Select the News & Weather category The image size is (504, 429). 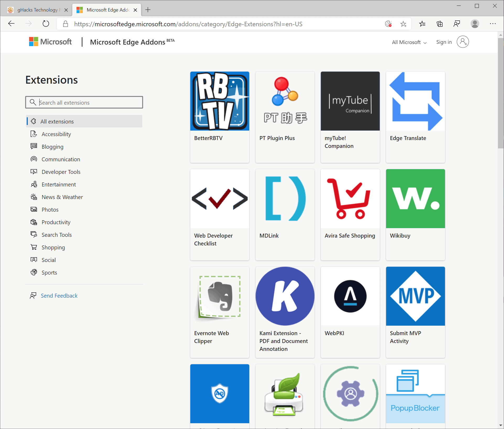(62, 197)
